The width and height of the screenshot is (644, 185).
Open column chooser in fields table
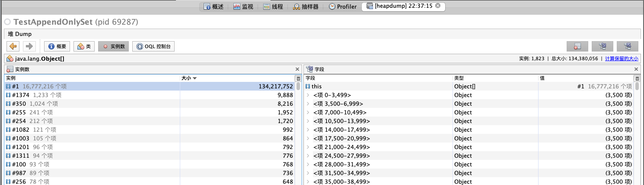pyautogui.click(x=637, y=78)
